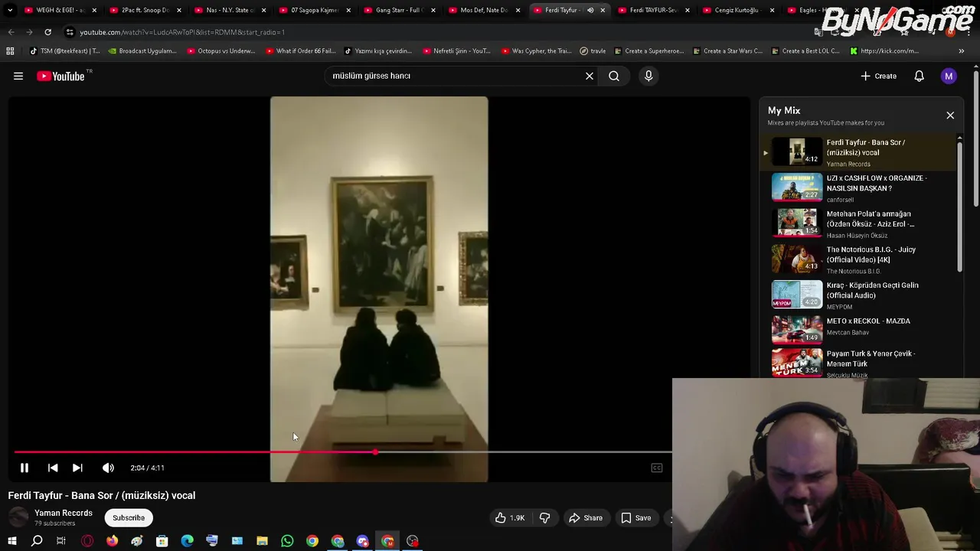
Task: Click the address bar URL
Action: (x=182, y=32)
